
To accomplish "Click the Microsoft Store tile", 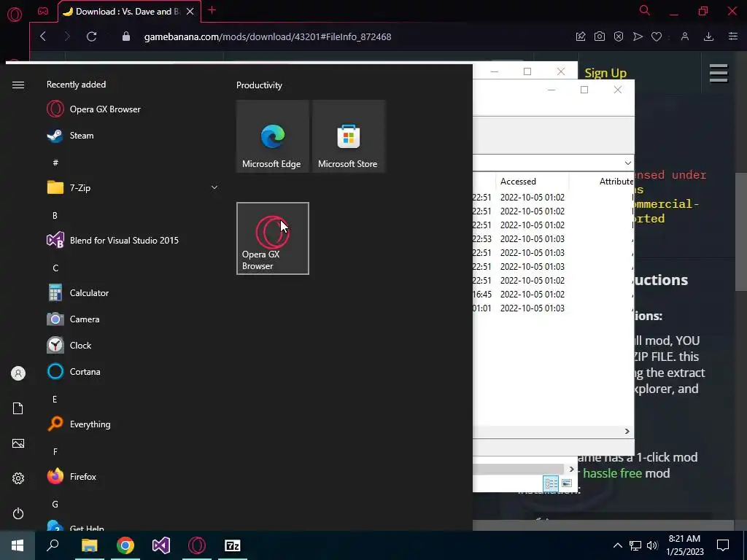I will tap(348, 136).
